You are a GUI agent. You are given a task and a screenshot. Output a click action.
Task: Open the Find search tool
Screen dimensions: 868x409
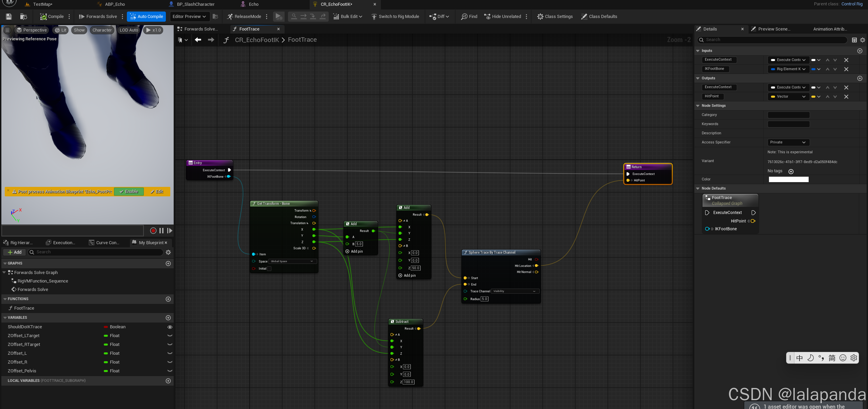(469, 16)
